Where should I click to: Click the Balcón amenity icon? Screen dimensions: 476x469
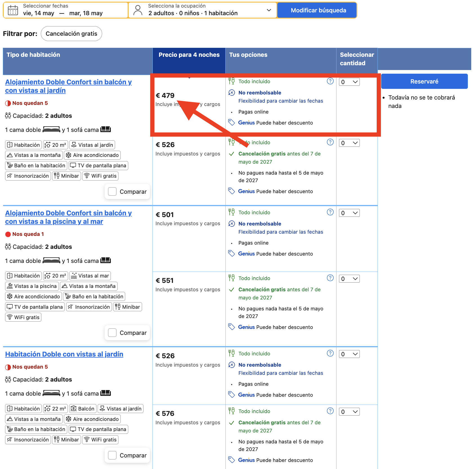[x=74, y=409]
